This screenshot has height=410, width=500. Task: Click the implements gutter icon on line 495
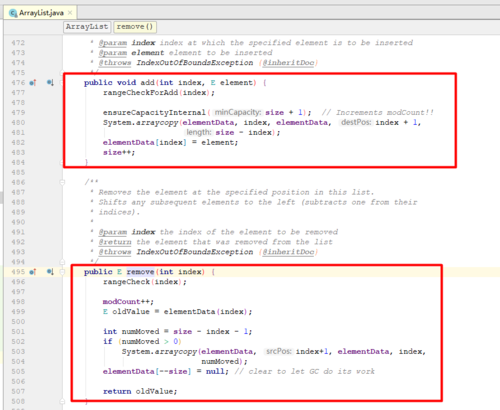tap(33, 272)
